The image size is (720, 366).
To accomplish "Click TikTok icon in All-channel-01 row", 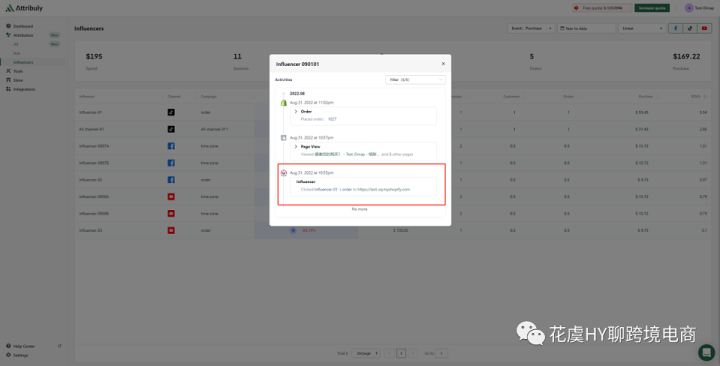I will click(171, 129).
